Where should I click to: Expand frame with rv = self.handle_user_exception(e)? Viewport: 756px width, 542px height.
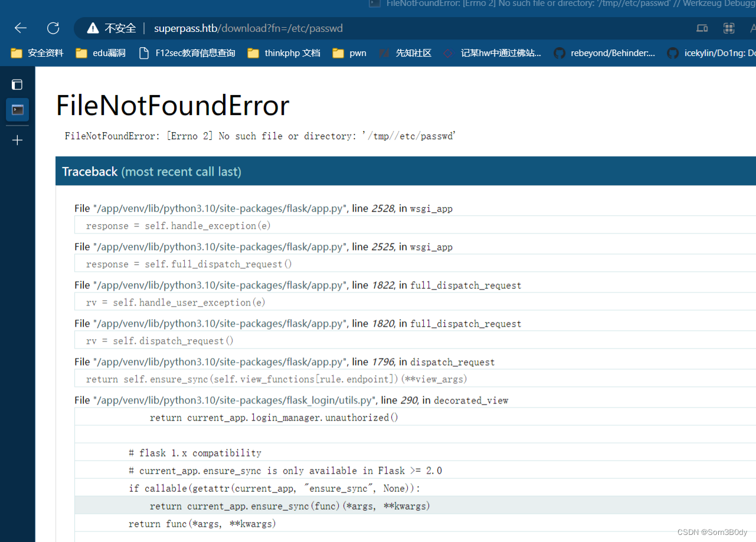(x=415, y=303)
